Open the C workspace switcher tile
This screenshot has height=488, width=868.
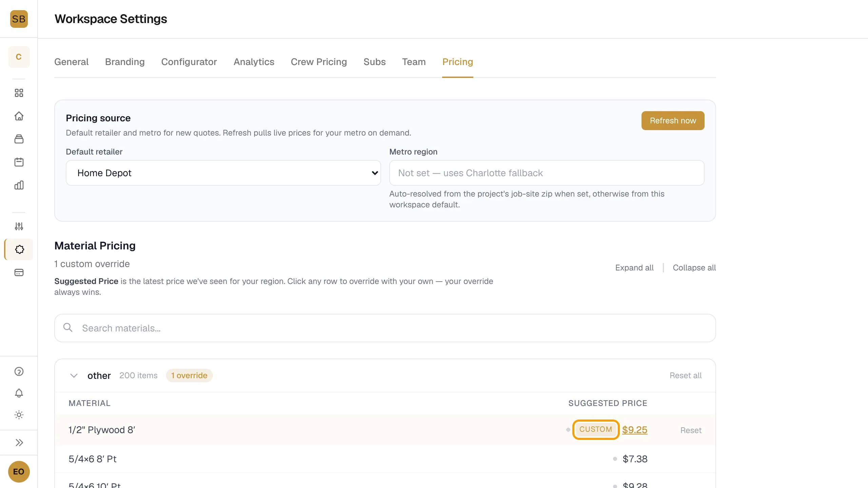pos(19,57)
